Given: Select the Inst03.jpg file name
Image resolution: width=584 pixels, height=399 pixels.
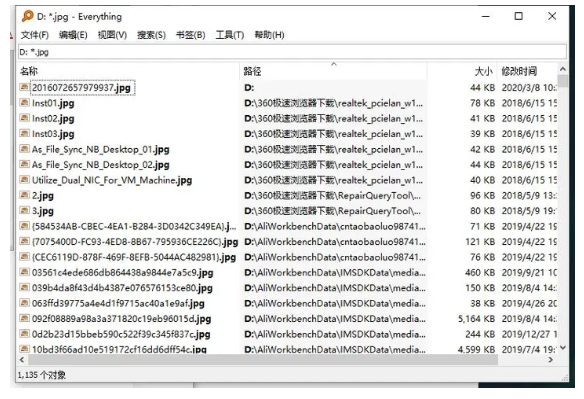Looking at the screenshot, I should (x=53, y=133).
